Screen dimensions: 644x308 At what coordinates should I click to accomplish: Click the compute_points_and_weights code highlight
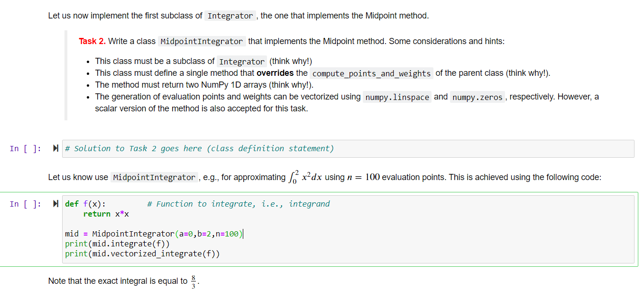click(x=371, y=73)
